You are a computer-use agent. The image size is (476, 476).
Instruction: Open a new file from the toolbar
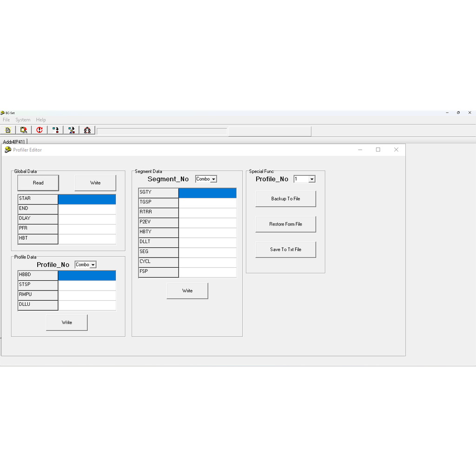8,130
